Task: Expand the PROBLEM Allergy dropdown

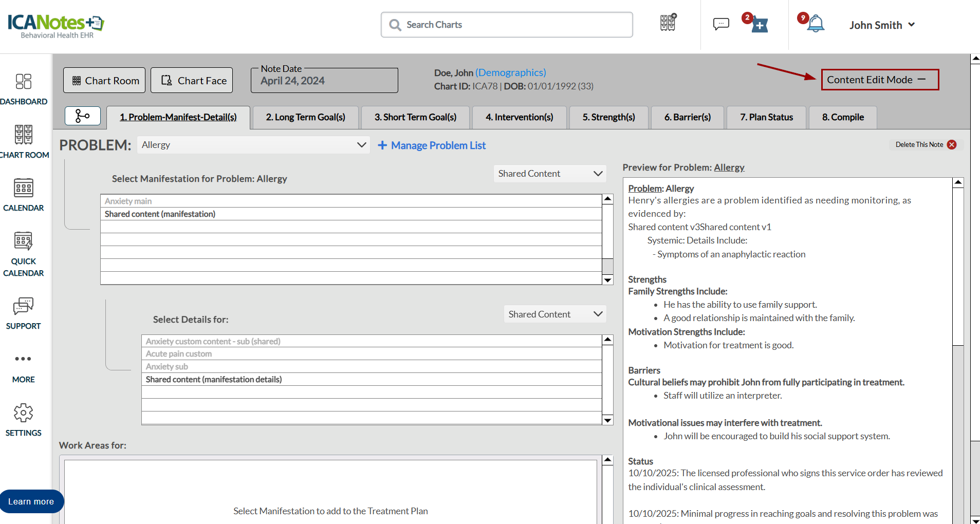Action: (x=253, y=145)
